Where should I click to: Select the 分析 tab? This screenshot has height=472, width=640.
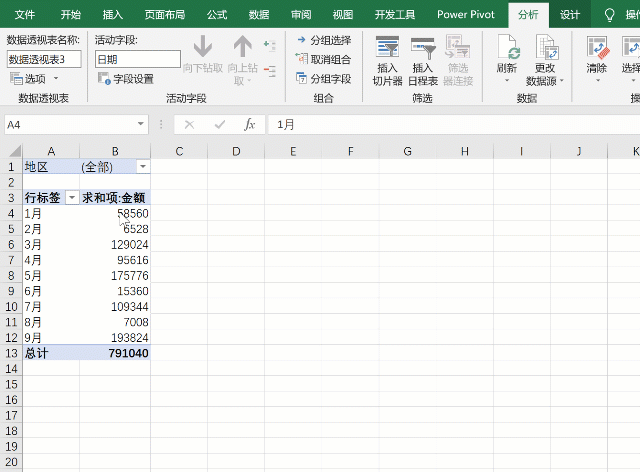coord(528,15)
